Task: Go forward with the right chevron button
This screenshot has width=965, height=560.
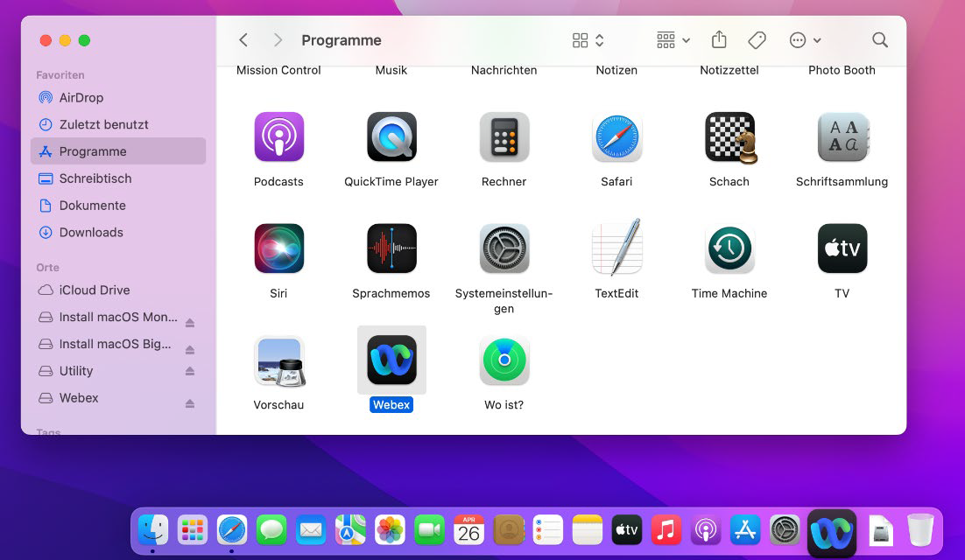Action: tap(278, 40)
